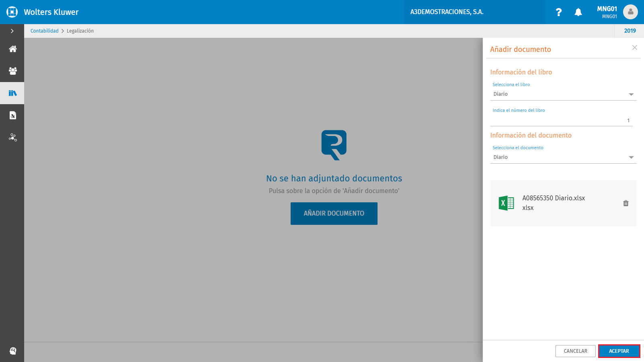Expand the sidebar with the chevron arrow

pos(12,31)
